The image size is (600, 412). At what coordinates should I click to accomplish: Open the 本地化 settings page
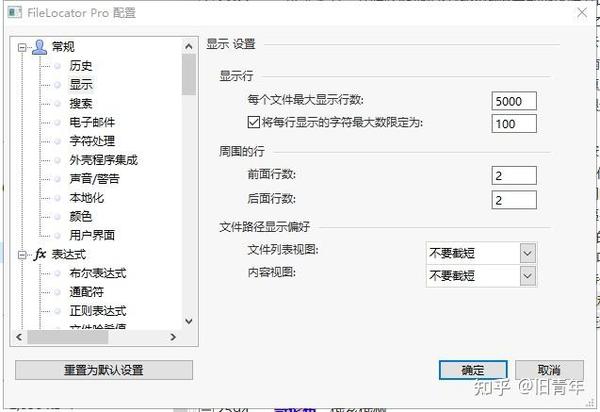pos(86,198)
